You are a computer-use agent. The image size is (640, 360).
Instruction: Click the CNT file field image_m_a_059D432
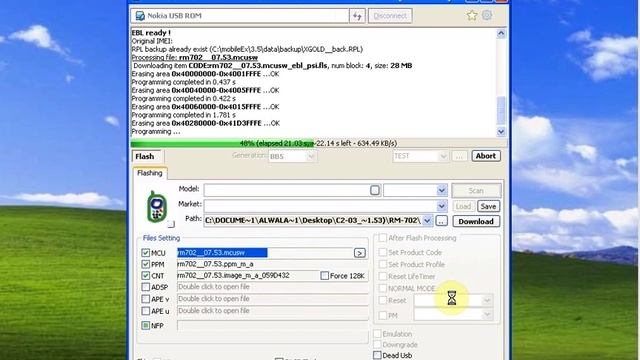point(248,276)
